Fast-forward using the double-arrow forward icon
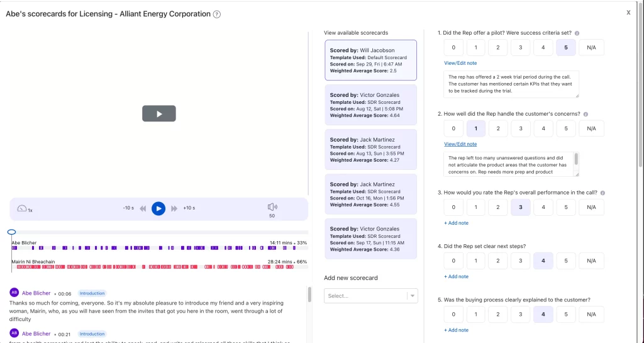 tap(174, 209)
